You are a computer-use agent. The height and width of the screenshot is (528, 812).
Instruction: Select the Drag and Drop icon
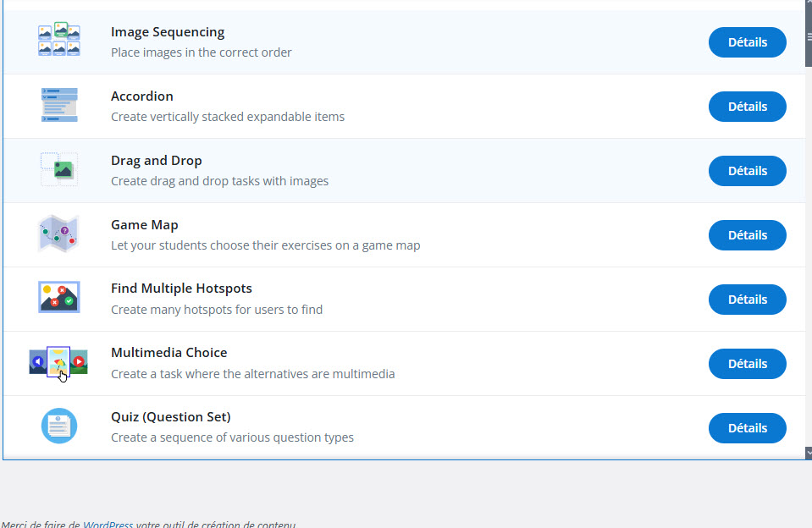tap(58, 170)
